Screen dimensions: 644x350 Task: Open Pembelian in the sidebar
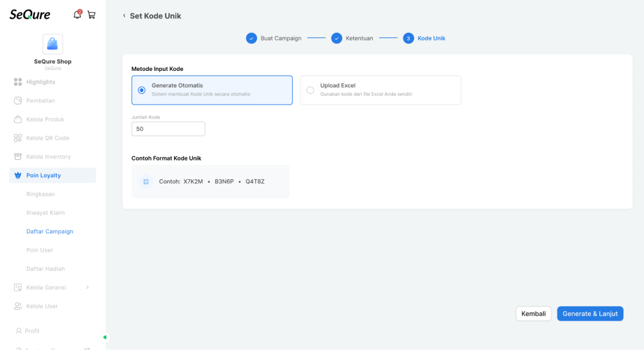(52, 100)
